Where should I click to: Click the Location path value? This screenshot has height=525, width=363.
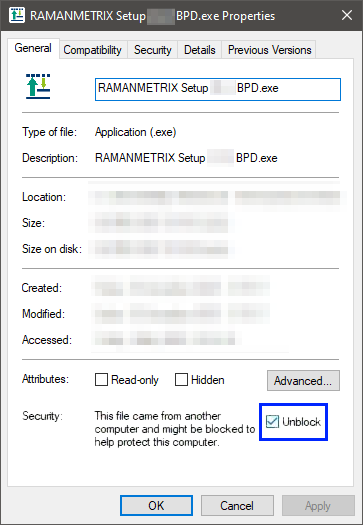click(x=217, y=197)
